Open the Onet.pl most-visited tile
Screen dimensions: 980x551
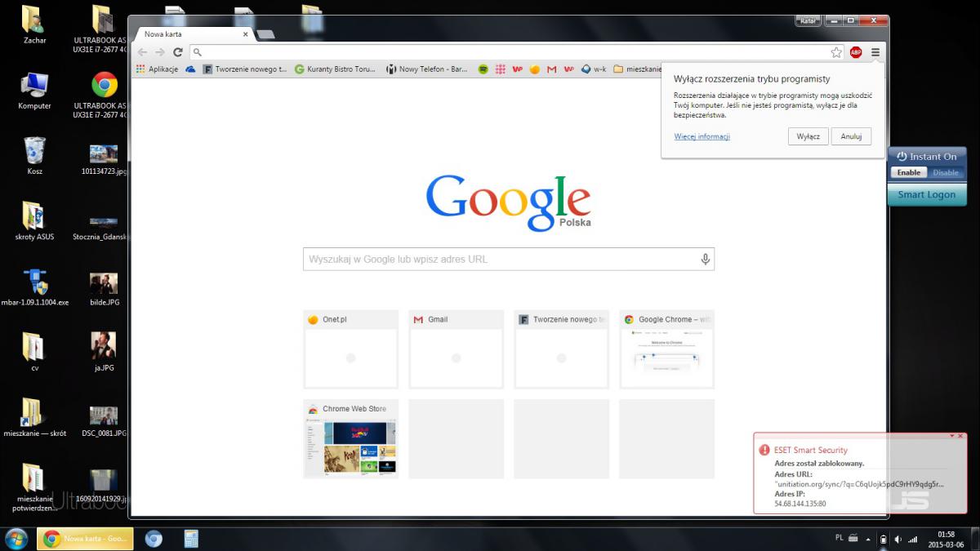click(x=350, y=349)
